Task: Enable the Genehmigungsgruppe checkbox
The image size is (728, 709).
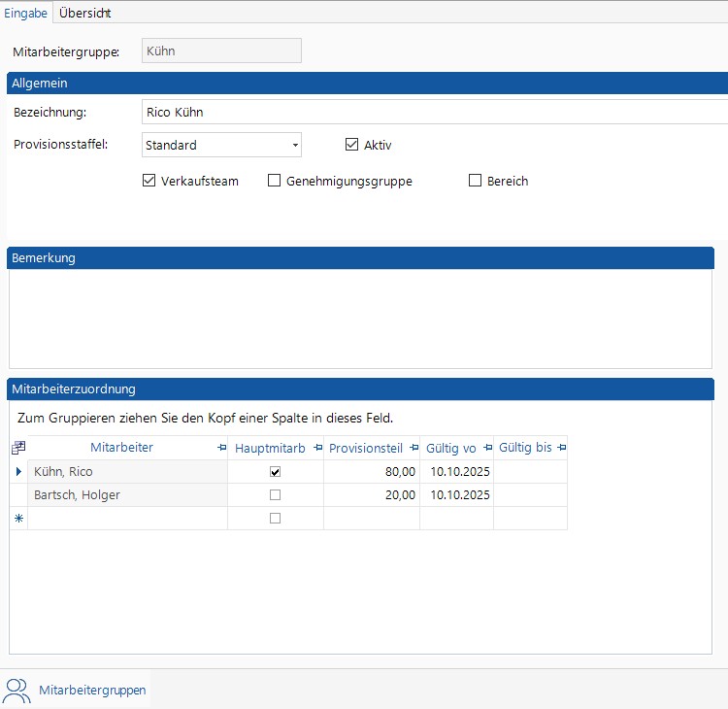Action: tap(275, 181)
